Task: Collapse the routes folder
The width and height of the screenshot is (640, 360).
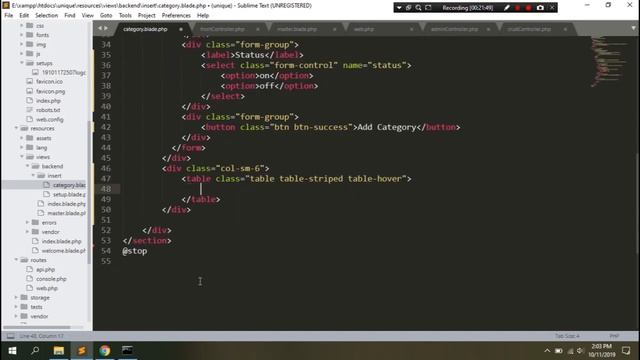Action: pos(16,260)
